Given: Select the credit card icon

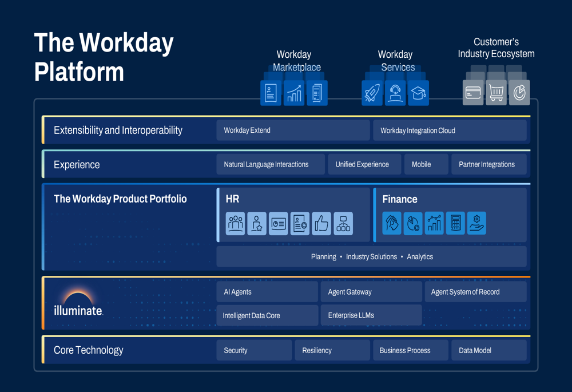Looking at the screenshot, I should click(x=473, y=93).
